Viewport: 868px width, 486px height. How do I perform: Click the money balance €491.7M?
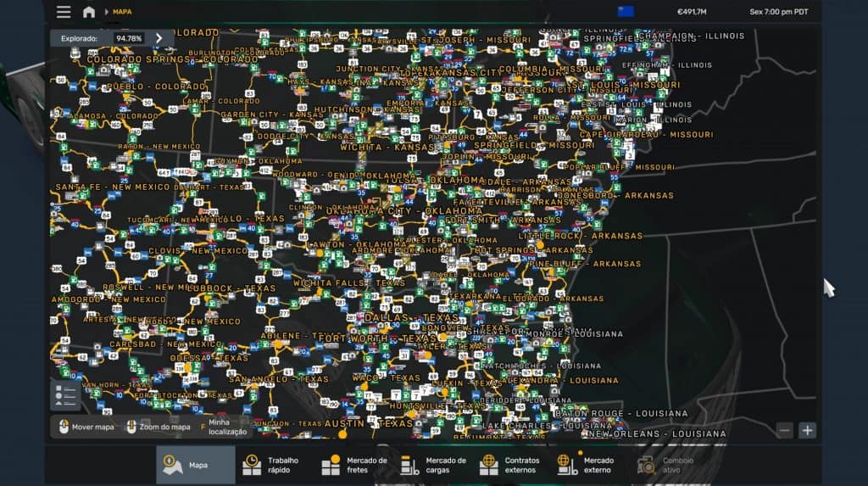coord(692,12)
